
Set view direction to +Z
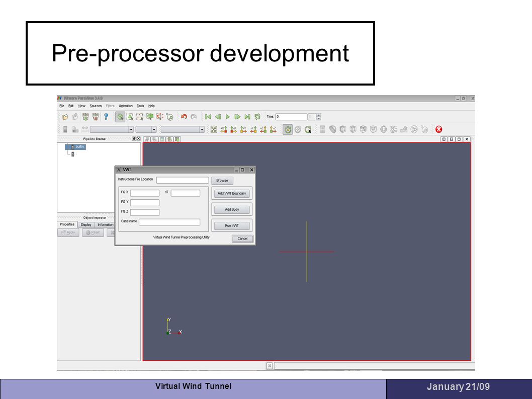[x=263, y=129]
